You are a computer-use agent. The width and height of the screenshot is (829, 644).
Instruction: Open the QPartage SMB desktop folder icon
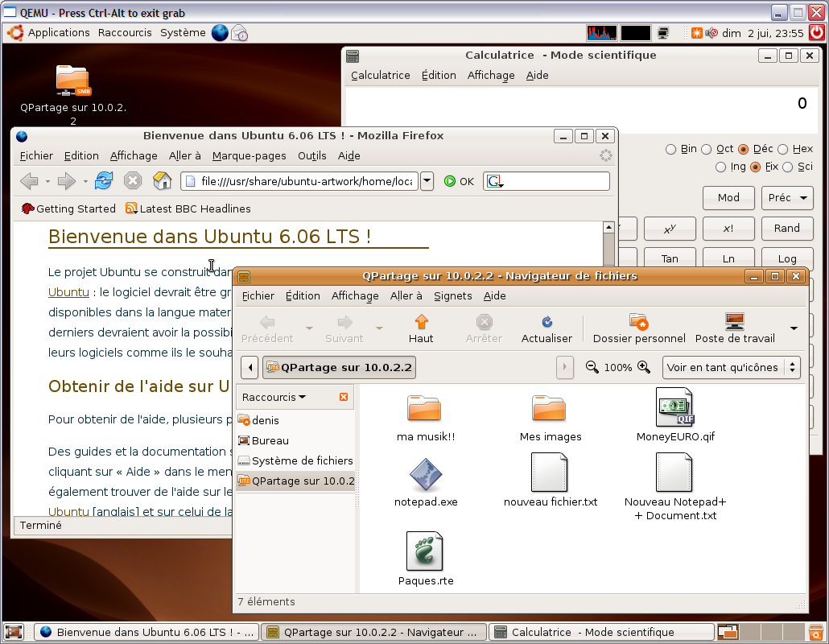73,80
